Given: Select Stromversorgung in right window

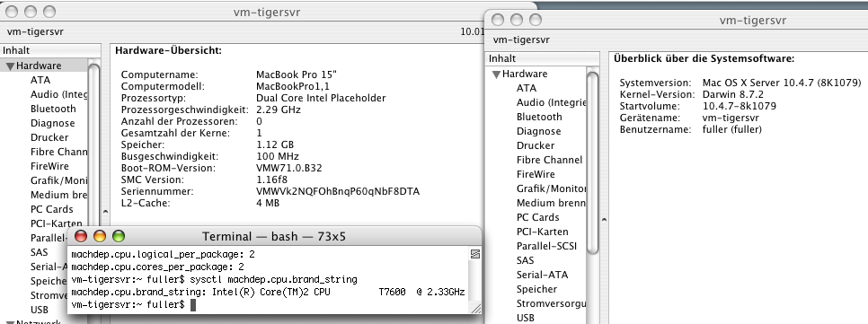Looking at the screenshot, I should point(551,303).
